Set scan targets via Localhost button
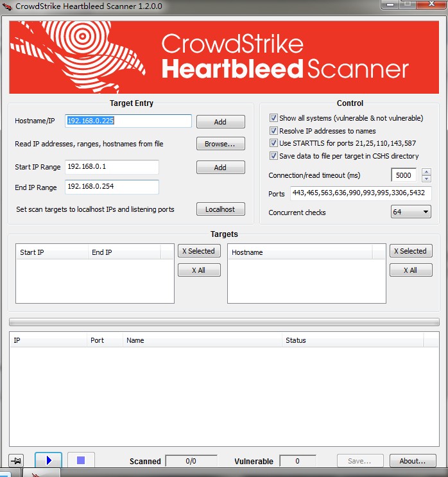This screenshot has height=477, width=448. pyautogui.click(x=221, y=209)
